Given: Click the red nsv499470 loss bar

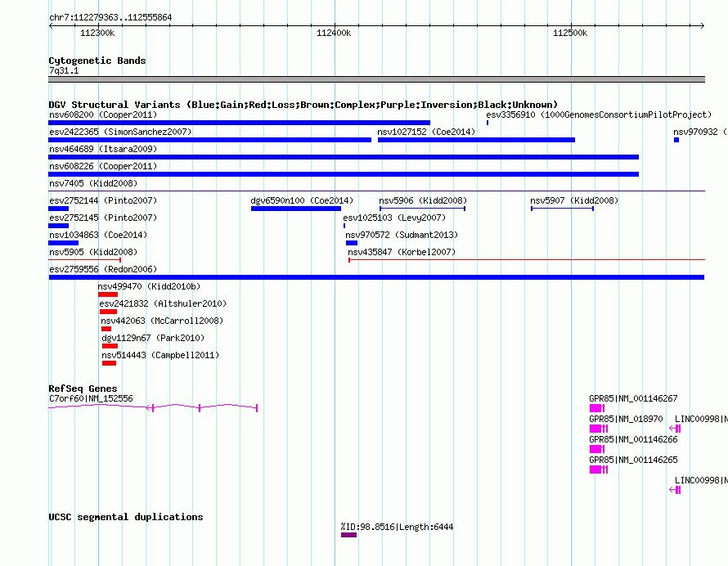Looking at the screenshot, I should 108,294.
